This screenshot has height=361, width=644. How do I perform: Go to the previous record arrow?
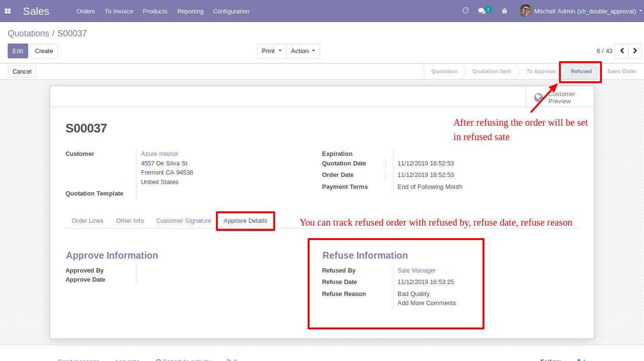(622, 51)
